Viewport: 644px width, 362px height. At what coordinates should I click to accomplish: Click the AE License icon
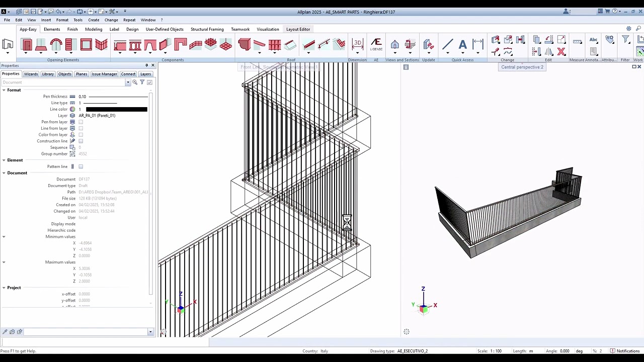(x=376, y=45)
